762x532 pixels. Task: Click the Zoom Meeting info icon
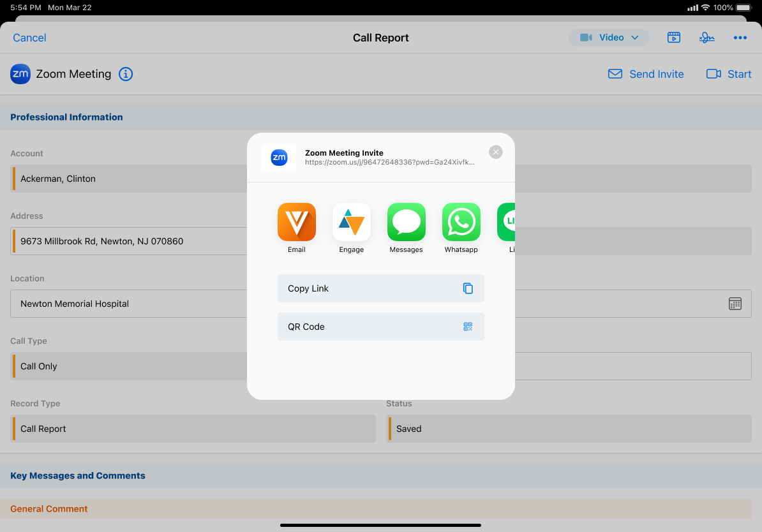(126, 74)
